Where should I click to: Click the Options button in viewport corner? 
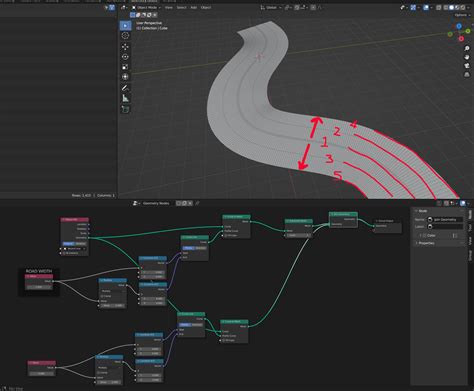[x=462, y=15]
